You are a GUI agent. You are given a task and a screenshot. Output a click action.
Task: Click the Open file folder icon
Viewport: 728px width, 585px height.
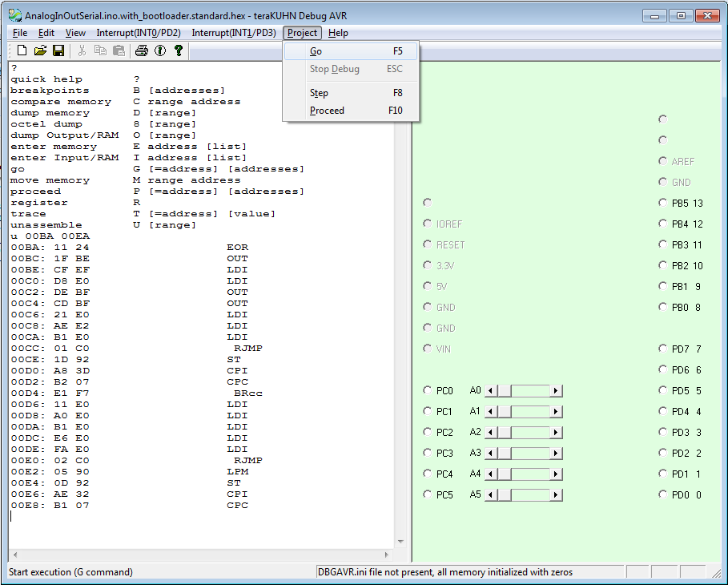[40, 50]
